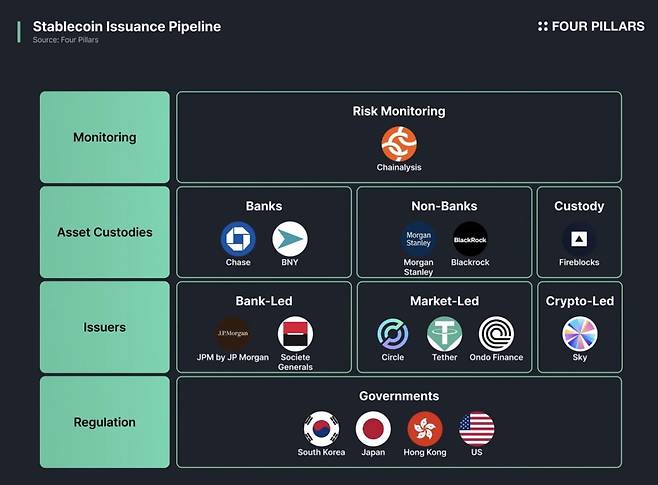
Task: Click the BNY arrow logo
Action: coord(290,240)
